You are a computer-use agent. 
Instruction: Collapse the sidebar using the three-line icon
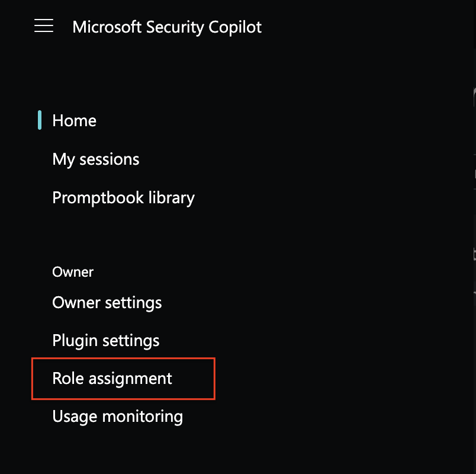44,26
